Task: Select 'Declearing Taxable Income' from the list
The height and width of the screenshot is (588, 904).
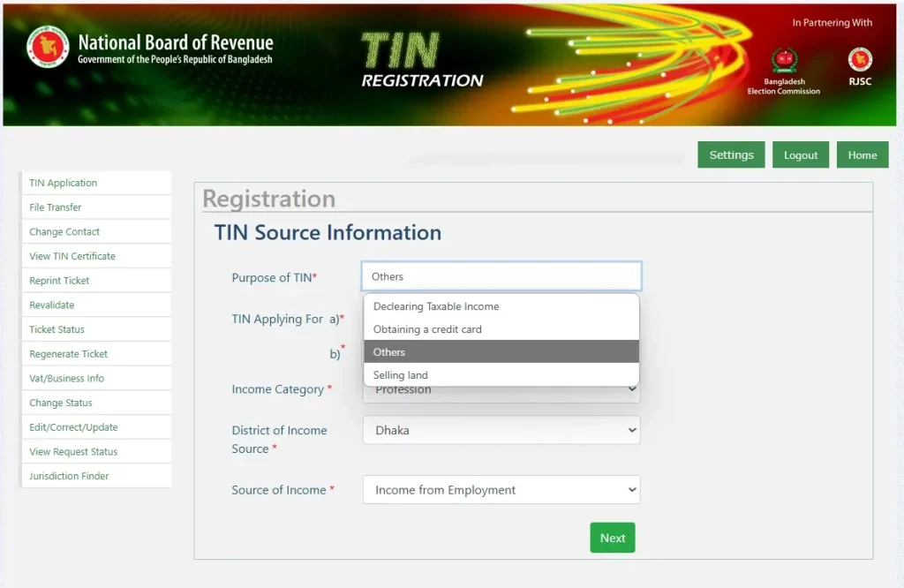Action: (x=436, y=306)
